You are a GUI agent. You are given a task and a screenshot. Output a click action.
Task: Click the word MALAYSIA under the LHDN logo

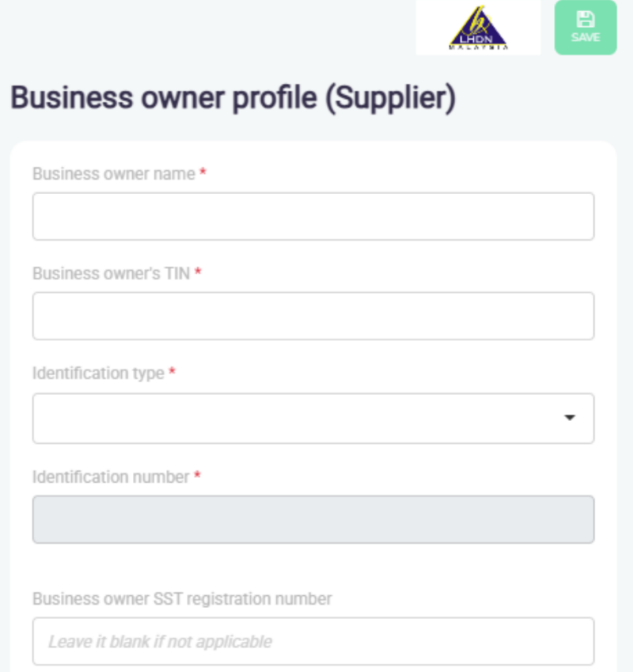(x=478, y=47)
